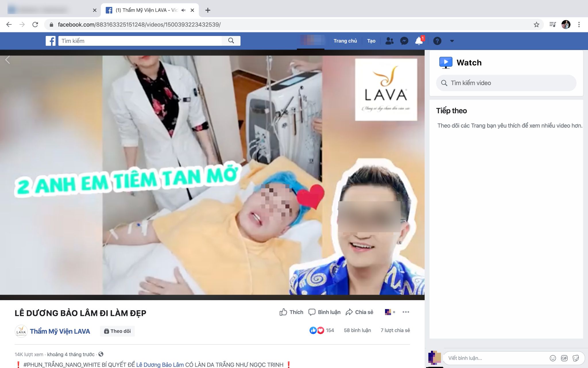Open the media control icon in Chrome toolbar

(x=552, y=25)
